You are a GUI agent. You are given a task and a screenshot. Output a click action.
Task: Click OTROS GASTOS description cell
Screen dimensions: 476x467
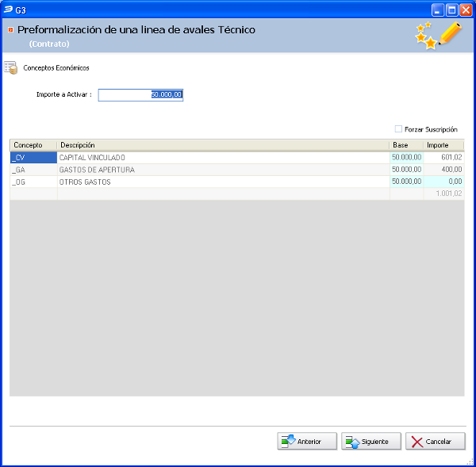tap(223, 182)
